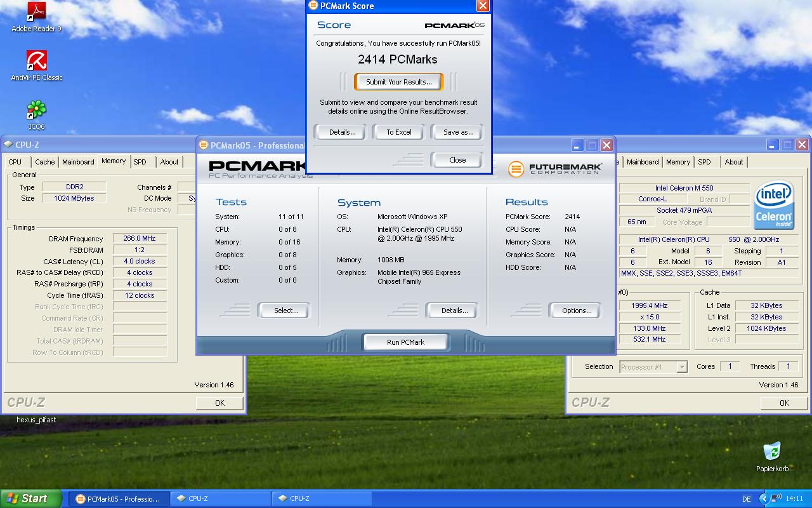This screenshot has width=812, height=508.
Task: Switch to PCMark05 taskbar button
Action: (119, 498)
